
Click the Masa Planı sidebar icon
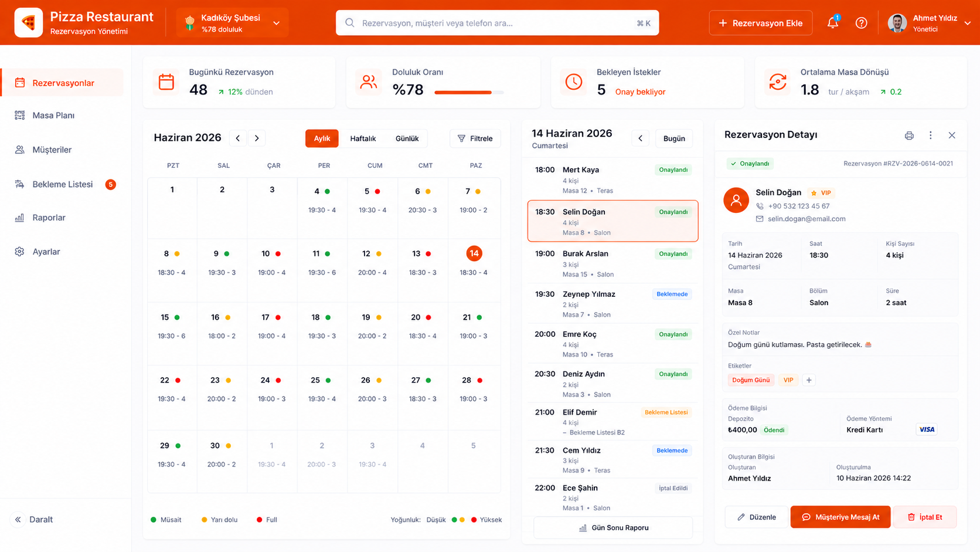coord(19,116)
